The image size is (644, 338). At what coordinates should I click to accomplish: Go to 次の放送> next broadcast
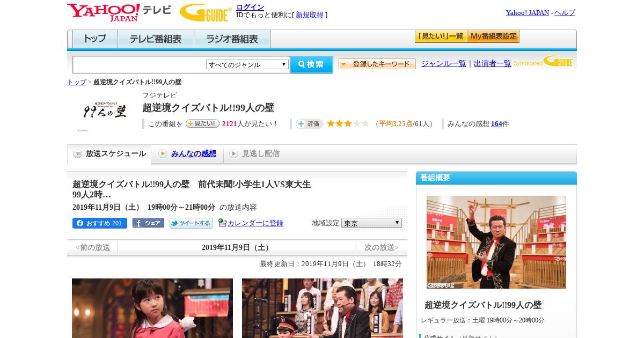[x=382, y=247]
